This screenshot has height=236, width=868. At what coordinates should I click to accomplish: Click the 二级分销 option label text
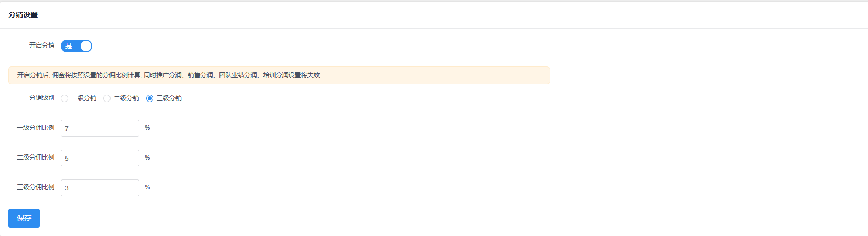(x=126, y=98)
